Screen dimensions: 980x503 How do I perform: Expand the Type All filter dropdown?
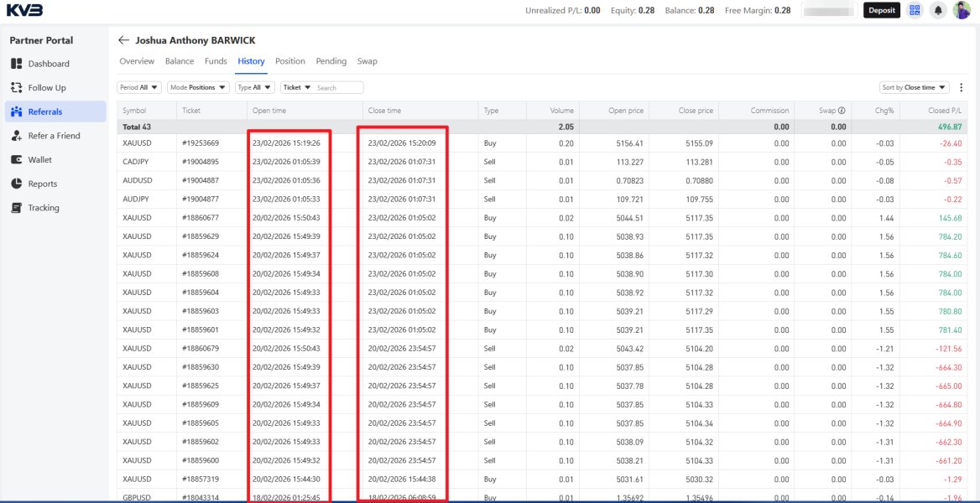255,87
